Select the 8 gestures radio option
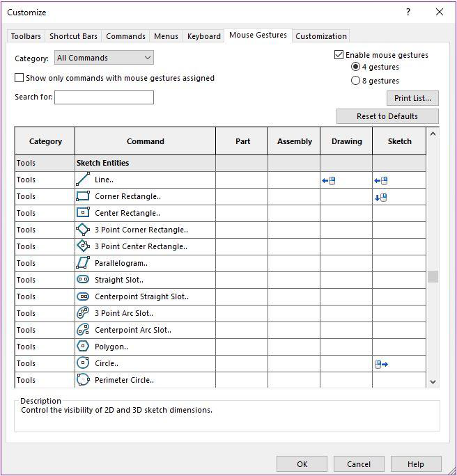 click(356, 81)
